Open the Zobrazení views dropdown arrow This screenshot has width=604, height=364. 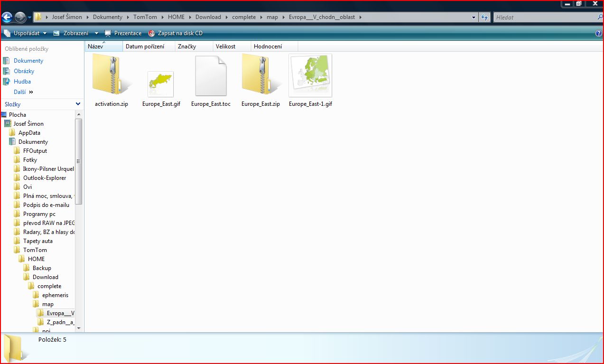pyautogui.click(x=96, y=33)
